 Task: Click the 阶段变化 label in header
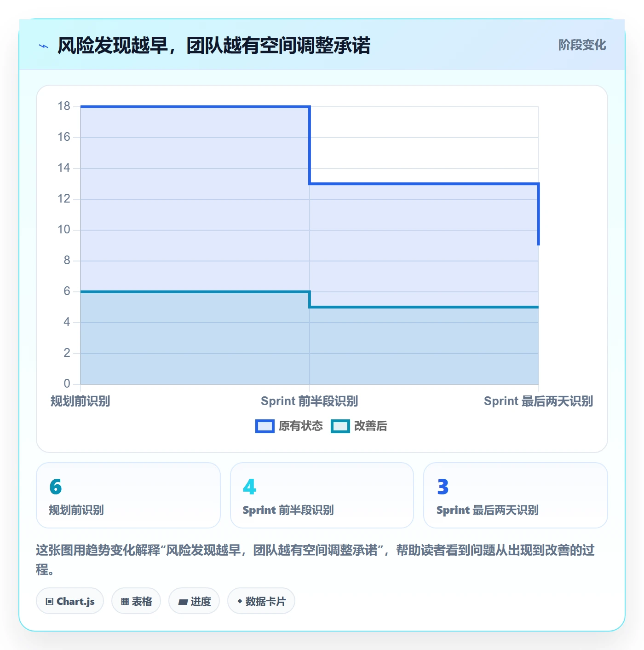click(582, 45)
